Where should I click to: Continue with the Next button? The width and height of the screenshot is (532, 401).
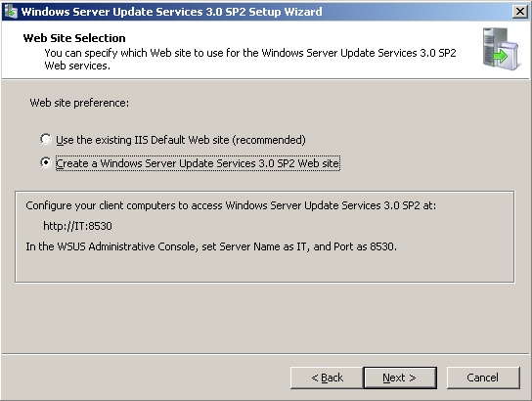(400, 378)
